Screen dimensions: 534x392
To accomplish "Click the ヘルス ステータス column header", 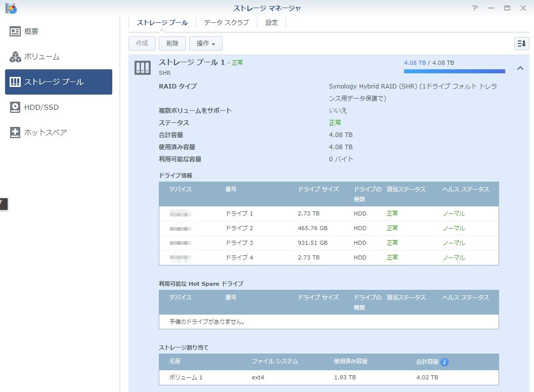I will click(x=465, y=189).
